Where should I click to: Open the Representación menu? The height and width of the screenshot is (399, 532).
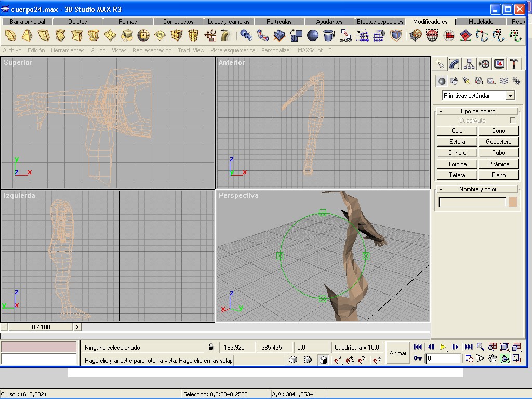(x=152, y=50)
